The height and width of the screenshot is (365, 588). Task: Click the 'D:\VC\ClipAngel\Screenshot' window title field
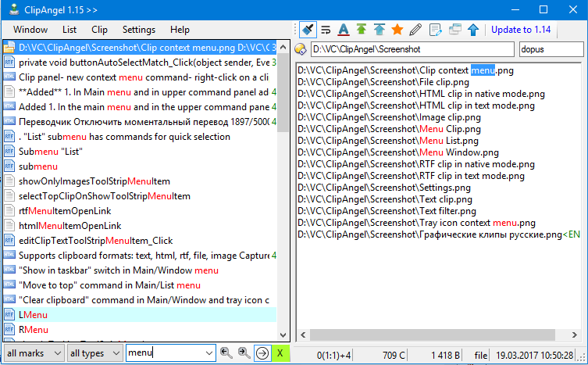pos(412,49)
